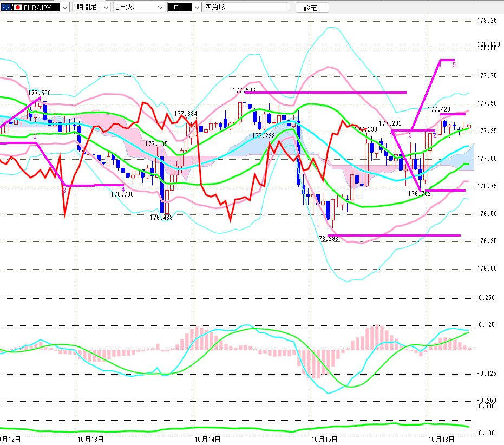Click the 177.00 price axis value
This screenshot has height=445, width=504.
(487, 159)
